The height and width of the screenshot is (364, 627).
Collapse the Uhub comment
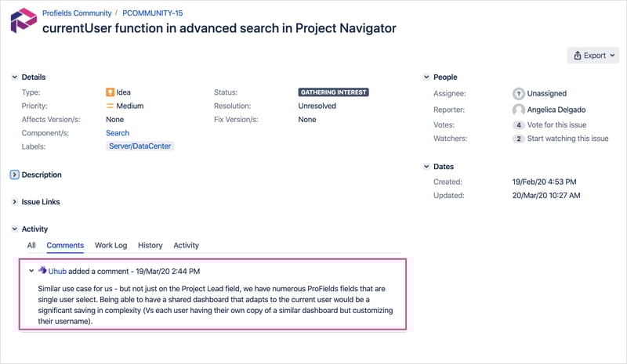tap(31, 271)
